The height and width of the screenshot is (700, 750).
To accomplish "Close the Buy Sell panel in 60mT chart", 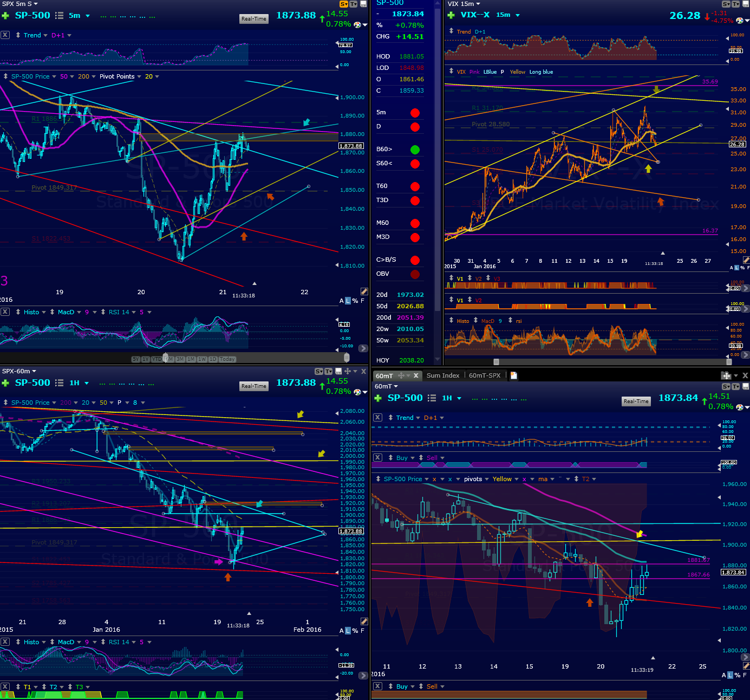I will (377, 458).
